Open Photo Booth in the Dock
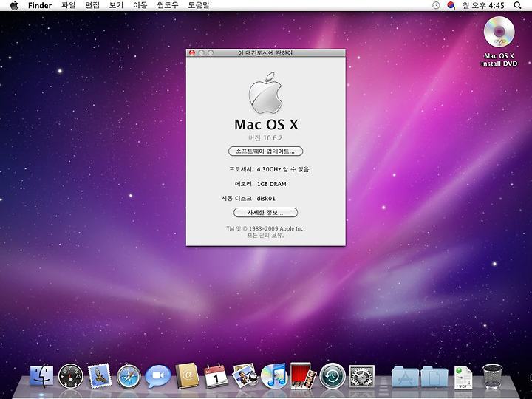This screenshot has height=399, width=532. [x=303, y=375]
